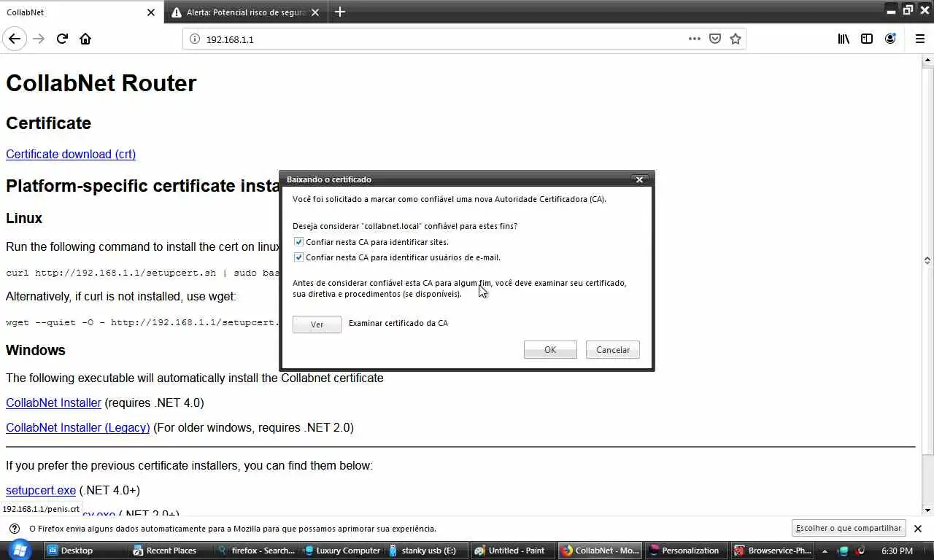Click the 'CollabNet Router' heading text

pyautogui.click(x=101, y=83)
